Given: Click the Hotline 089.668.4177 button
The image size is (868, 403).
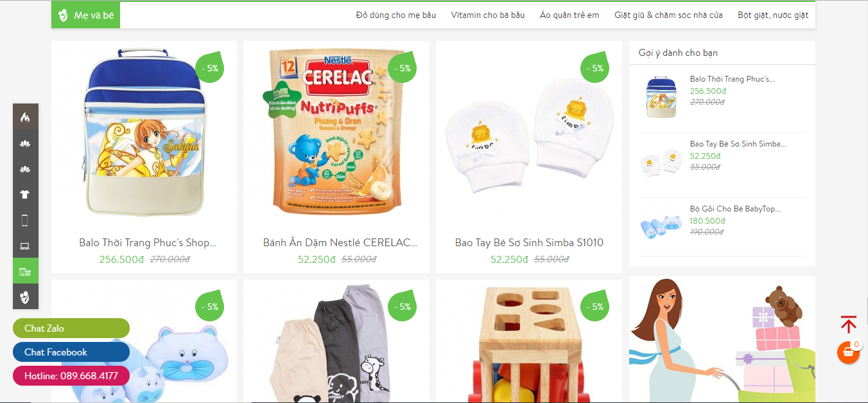Looking at the screenshot, I should click(x=71, y=375).
